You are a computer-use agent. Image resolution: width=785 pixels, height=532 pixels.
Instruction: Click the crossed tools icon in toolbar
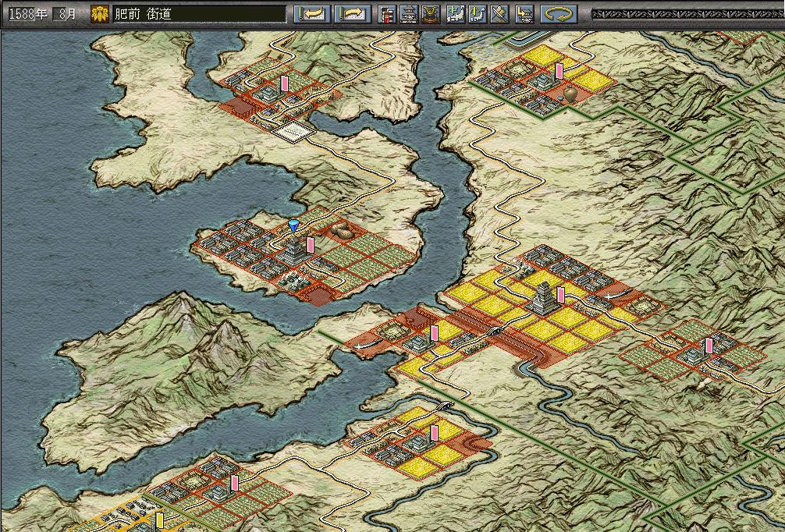pyautogui.click(x=499, y=14)
